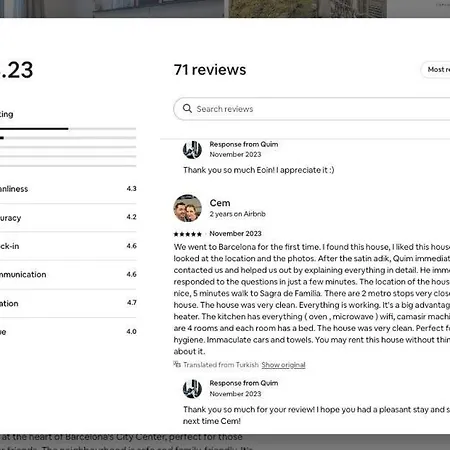Click the translation icon beside Translated from Turkish

pos(177,364)
